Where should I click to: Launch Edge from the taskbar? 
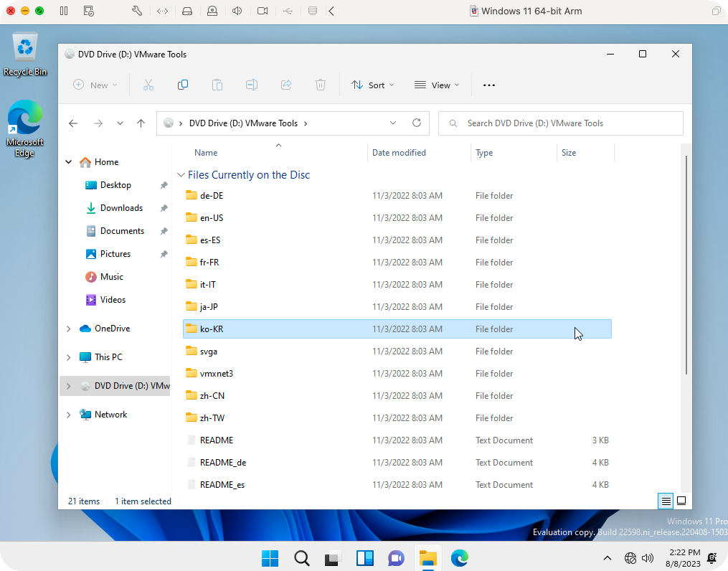(x=460, y=558)
